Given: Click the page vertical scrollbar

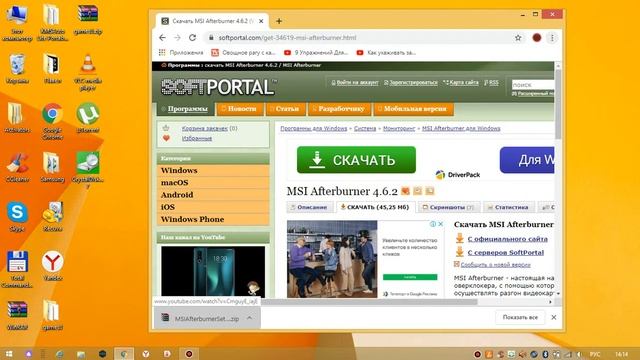Looking at the screenshot, I should coord(558,104).
